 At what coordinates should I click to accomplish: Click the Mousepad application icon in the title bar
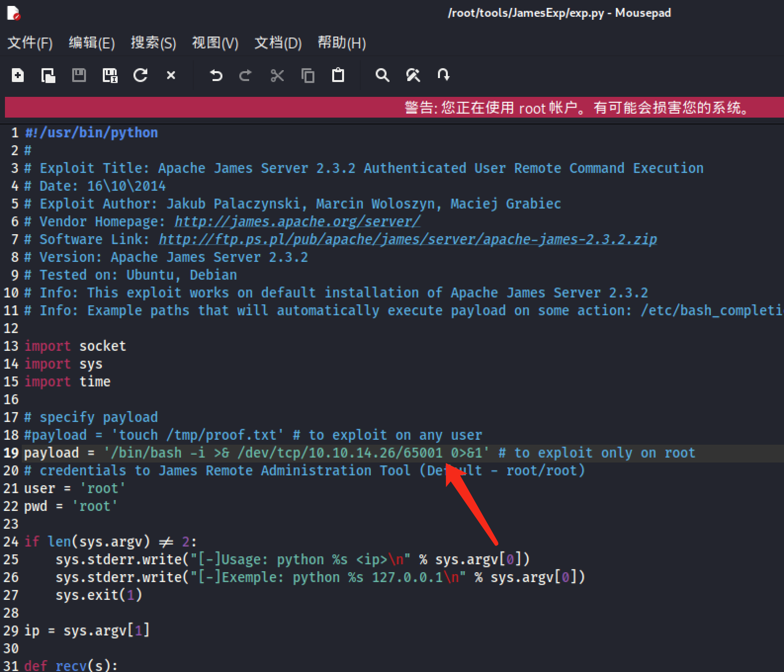tap(13, 13)
